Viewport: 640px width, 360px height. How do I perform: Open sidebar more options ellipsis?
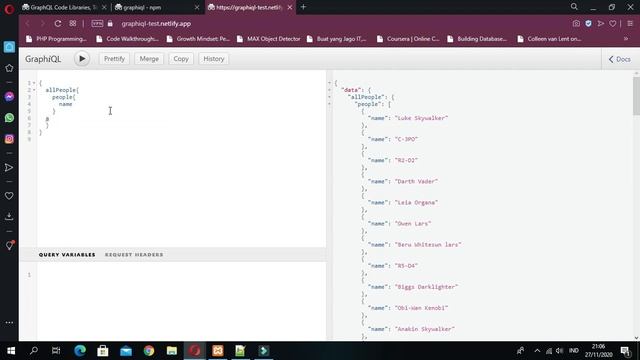[9, 322]
